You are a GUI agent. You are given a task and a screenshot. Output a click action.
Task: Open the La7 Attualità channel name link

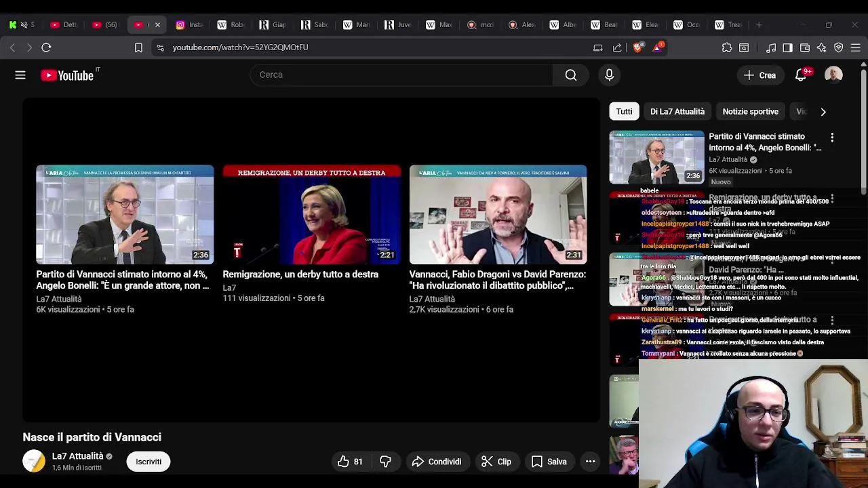point(78,456)
